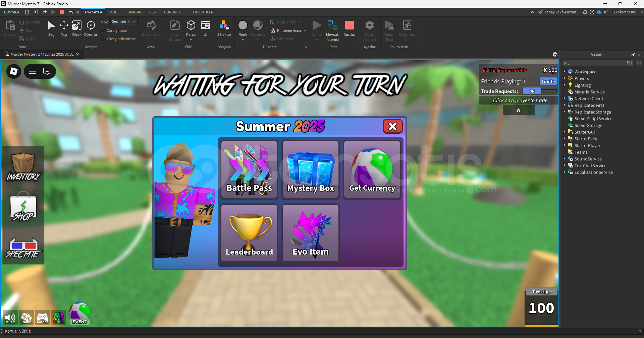Click the undo arrow in quick bar
The height and width of the screenshot is (338, 644).
(71, 12)
